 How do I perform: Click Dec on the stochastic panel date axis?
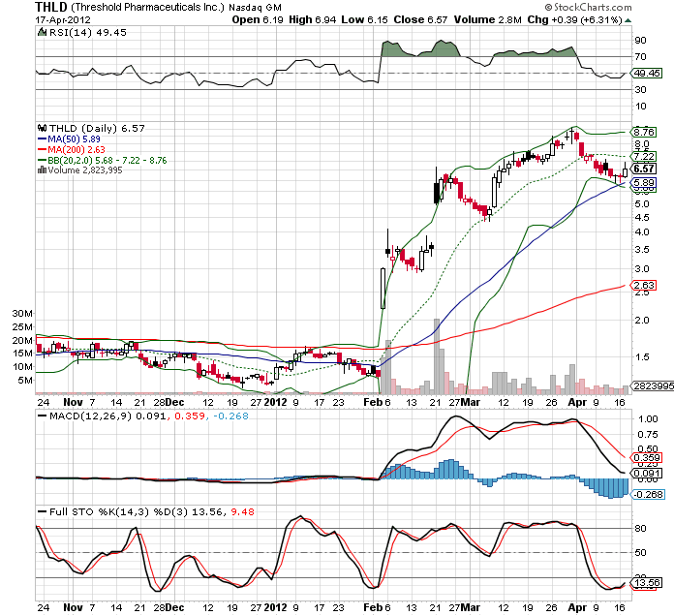[174, 607]
